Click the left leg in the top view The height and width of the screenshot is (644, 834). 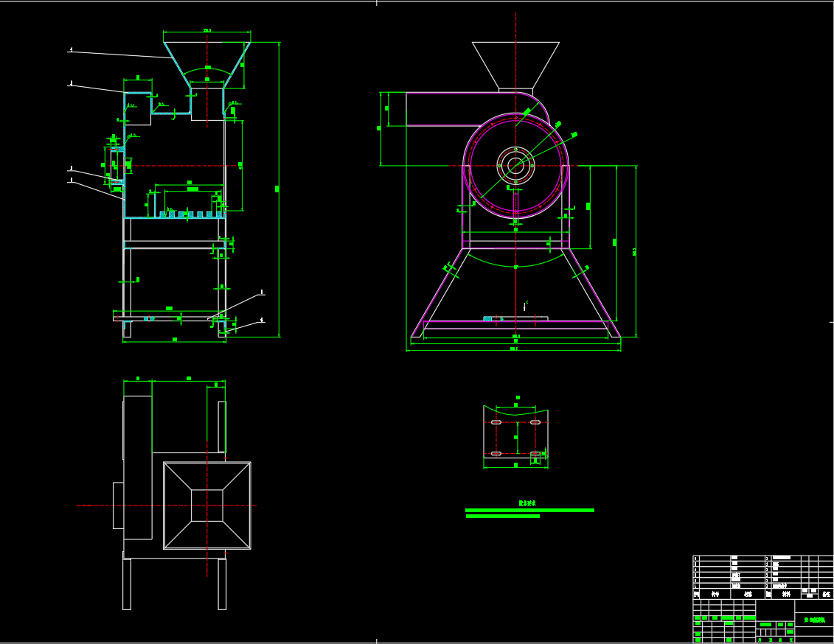[127, 584]
